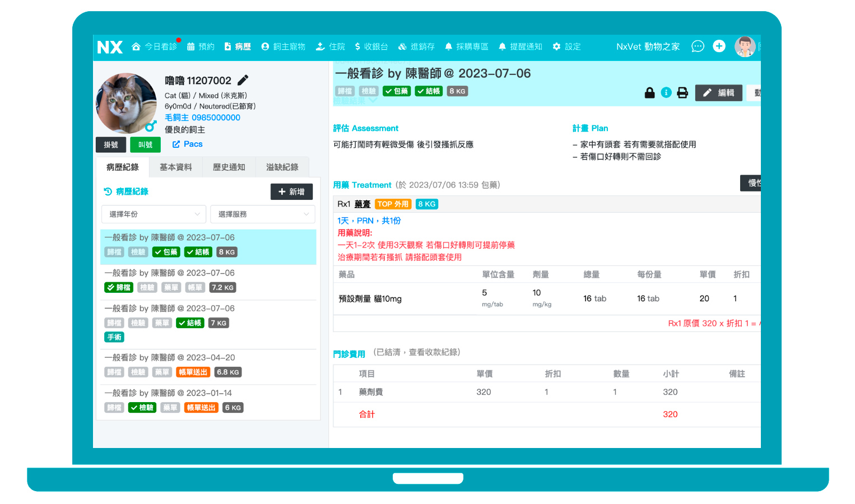This screenshot has width=855, height=504.
Task: Open the 住院 menu in navbar
Action: pyautogui.click(x=331, y=47)
